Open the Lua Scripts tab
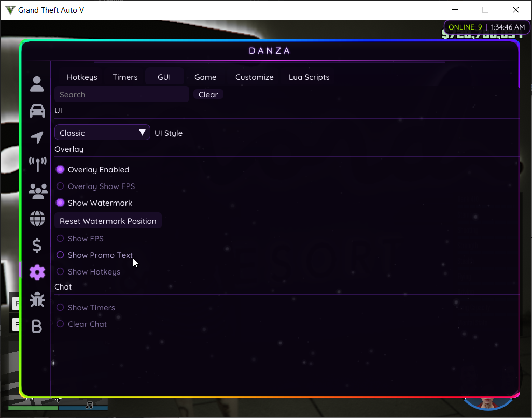The image size is (532, 418). [309, 77]
